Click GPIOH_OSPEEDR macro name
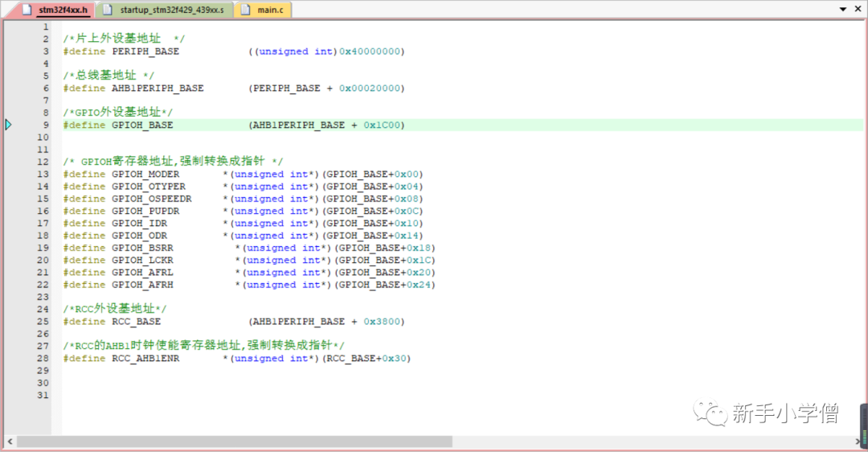The width and height of the screenshot is (868, 452). click(x=152, y=199)
